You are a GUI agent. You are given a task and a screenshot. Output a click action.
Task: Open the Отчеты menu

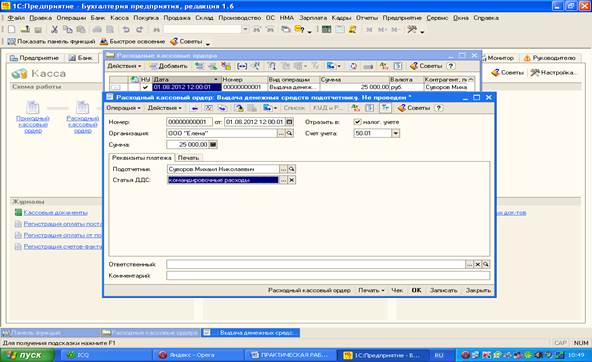tap(367, 18)
